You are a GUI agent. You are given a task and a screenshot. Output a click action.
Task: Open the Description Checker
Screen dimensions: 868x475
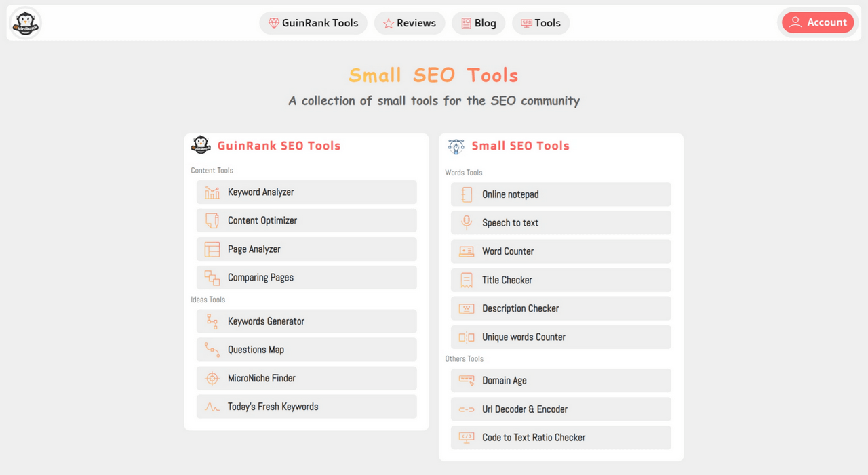pyautogui.click(x=561, y=308)
